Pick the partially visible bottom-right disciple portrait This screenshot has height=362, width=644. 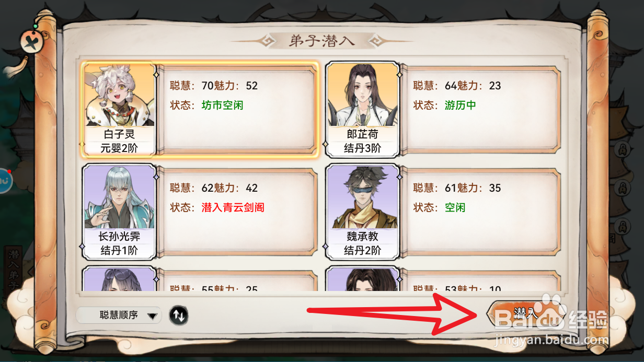coord(362,279)
